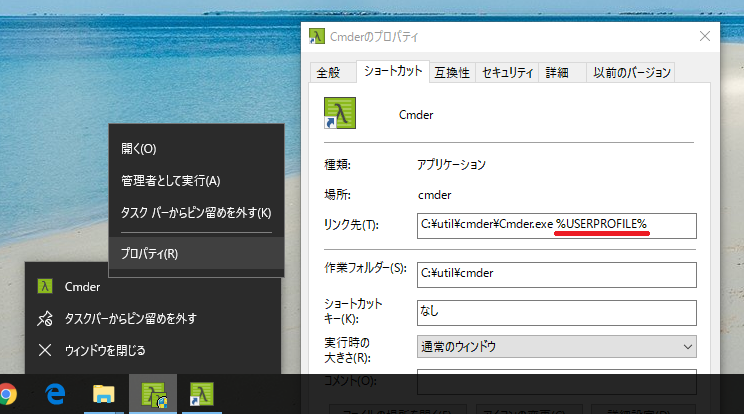Choose ウィンドウを閉じる in jump list
This screenshot has width=744, height=414.
153,350
